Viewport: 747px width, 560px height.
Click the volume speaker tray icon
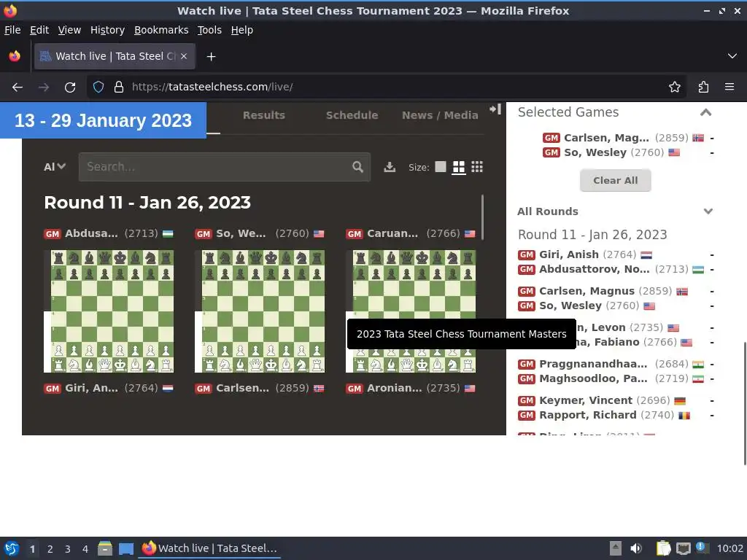coord(636,548)
